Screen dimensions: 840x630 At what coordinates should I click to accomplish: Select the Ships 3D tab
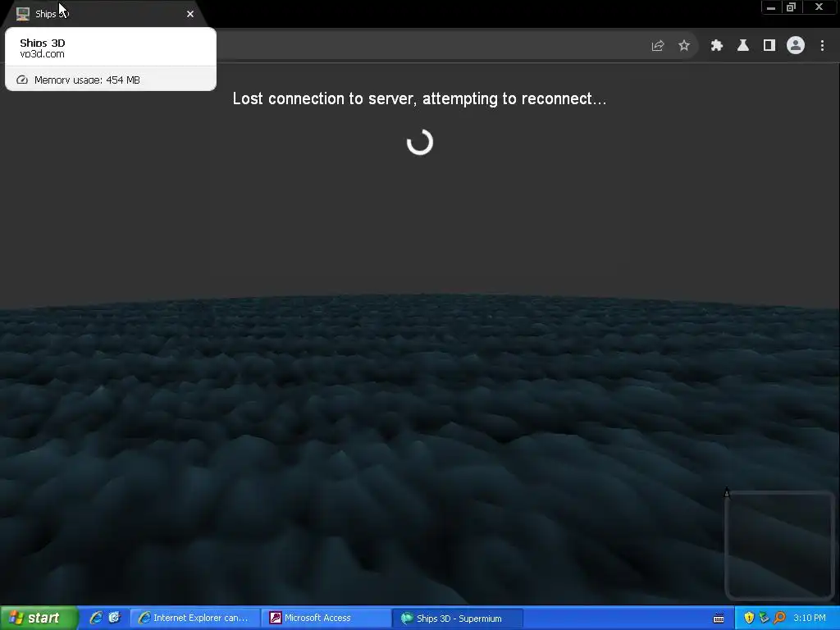[x=104, y=14]
